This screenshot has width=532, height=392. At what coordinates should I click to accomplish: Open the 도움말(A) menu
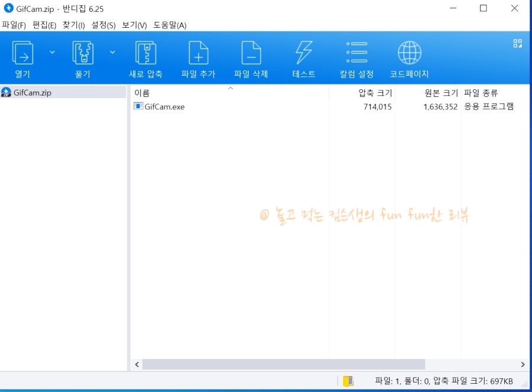coord(170,25)
